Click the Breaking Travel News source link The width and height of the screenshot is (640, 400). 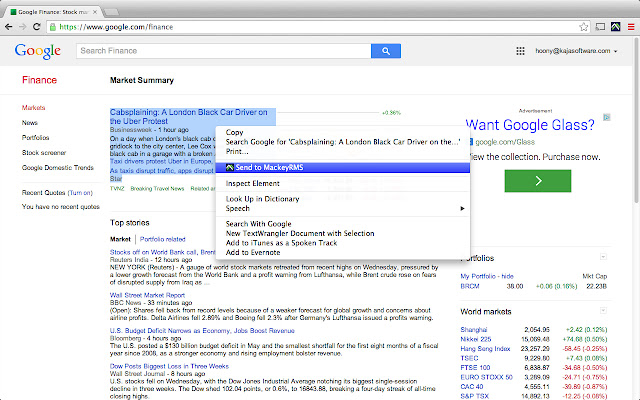[x=157, y=189]
